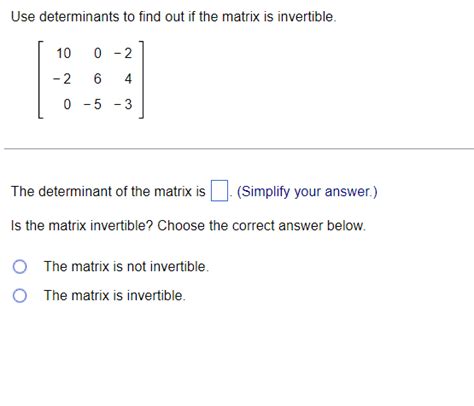This screenshot has height=406, width=474.
Task: Click the matrix entry -5
Action: click(92, 104)
